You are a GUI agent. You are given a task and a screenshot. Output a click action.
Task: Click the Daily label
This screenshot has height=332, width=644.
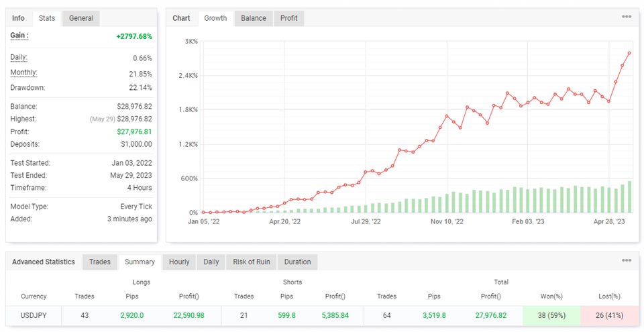coord(19,58)
